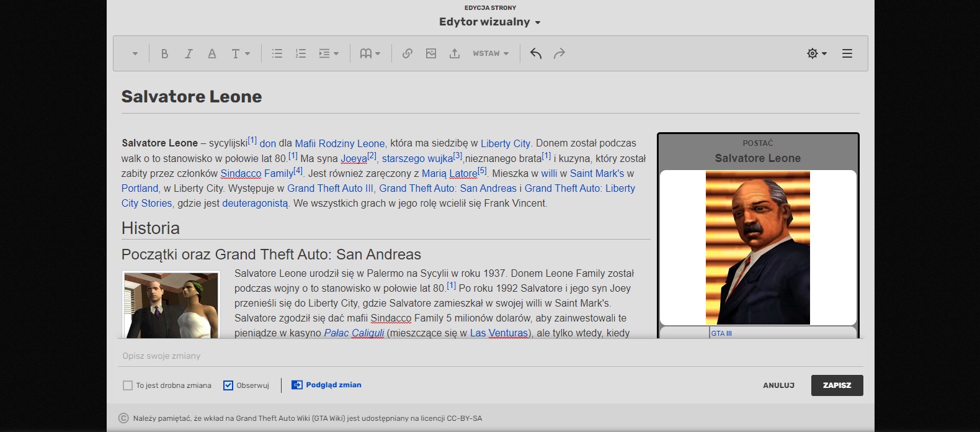Click the 'Grand Theft Auto: Liberty City Stories' link
The width and height of the screenshot is (980, 432).
tap(580, 188)
